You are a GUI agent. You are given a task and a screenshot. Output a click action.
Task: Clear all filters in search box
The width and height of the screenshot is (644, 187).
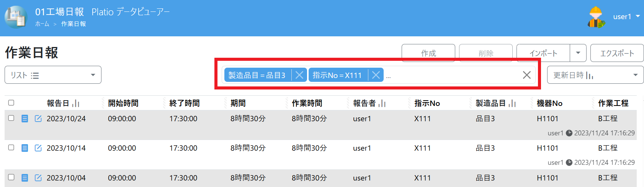pos(527,75)
